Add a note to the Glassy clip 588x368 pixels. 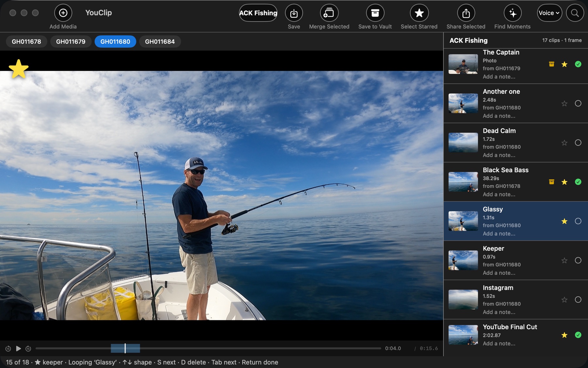(x=499, y=234)
